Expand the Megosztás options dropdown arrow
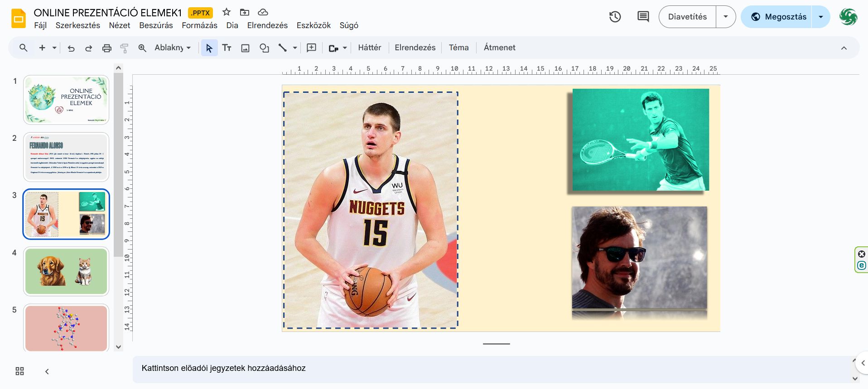Image resolution: width=868 pixels, height=389 pixels. 821,17
